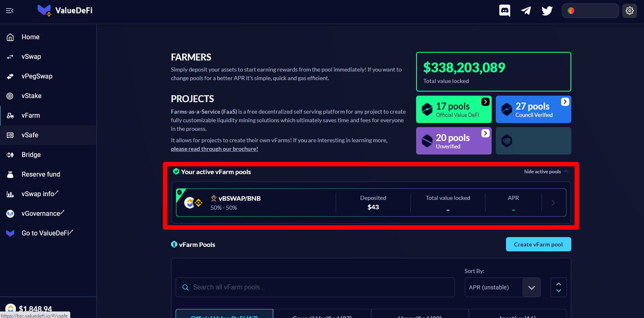Screen dimensions: 644x318
Task: Click the Deposited $43 value
Action: pyautogui.click(x=373, y=207)
